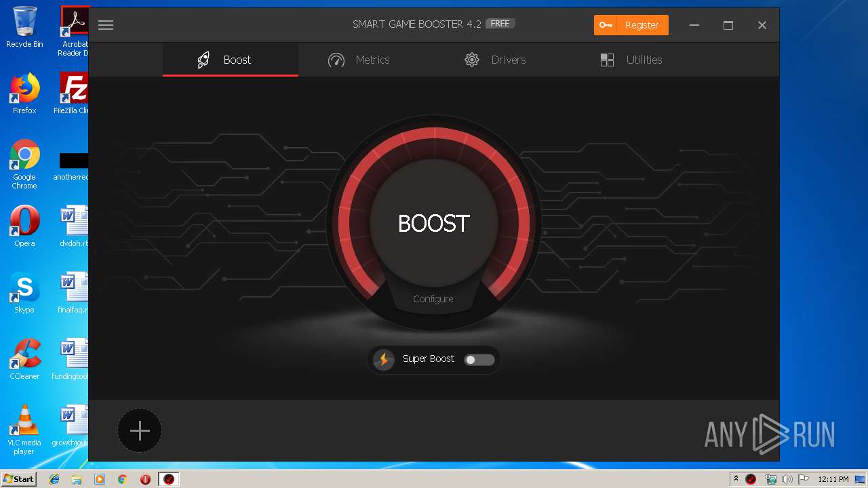The width and height of the screenshot is (868, 488).
Task: Select the Firefox desktop shortcut
Action: [x=24, y=94]
